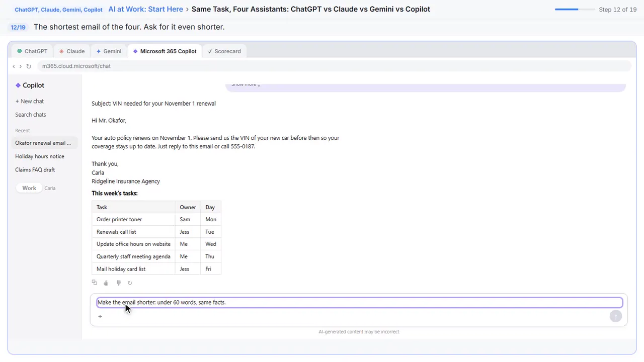Start a New chat in Copilot

click(30, 101)
